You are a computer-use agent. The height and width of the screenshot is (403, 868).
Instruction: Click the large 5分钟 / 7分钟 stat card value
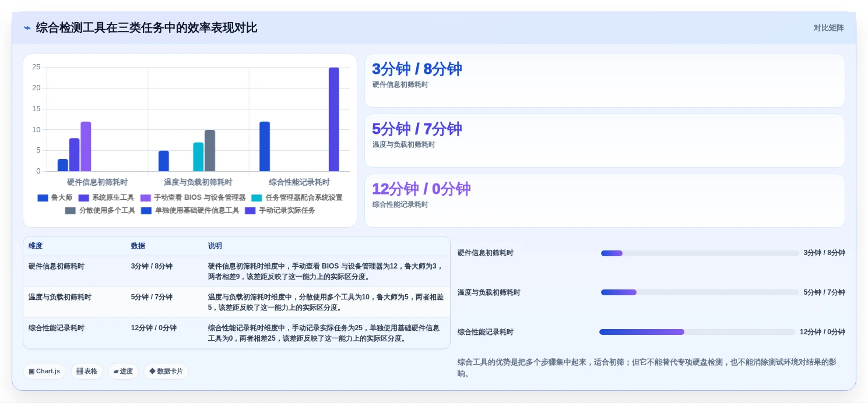pyautogui.click(x=417, y=129)
